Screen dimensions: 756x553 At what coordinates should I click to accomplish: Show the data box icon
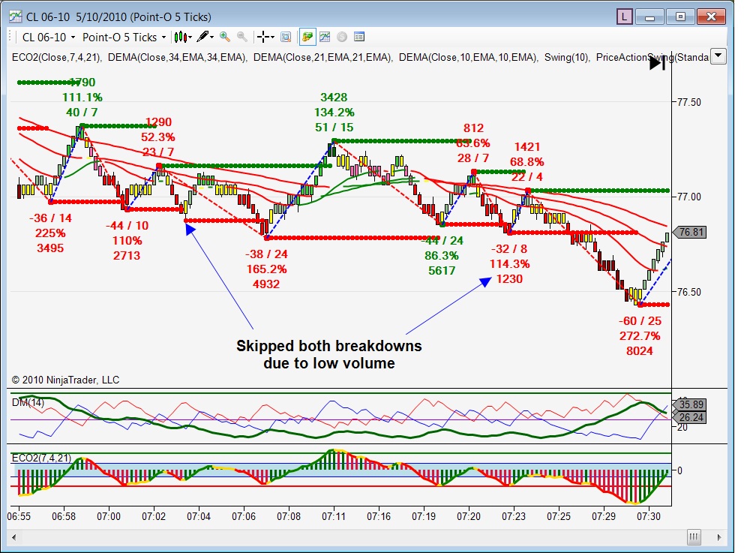[286, 37]
